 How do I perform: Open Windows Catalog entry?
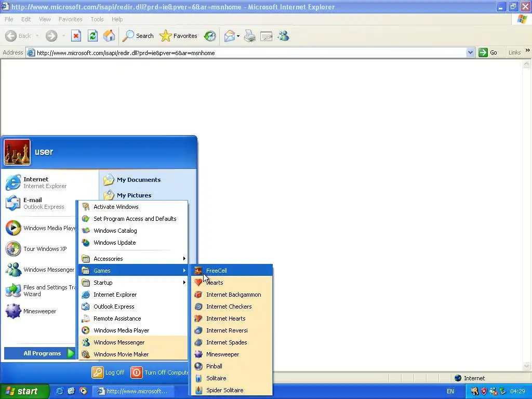(133, 231)
